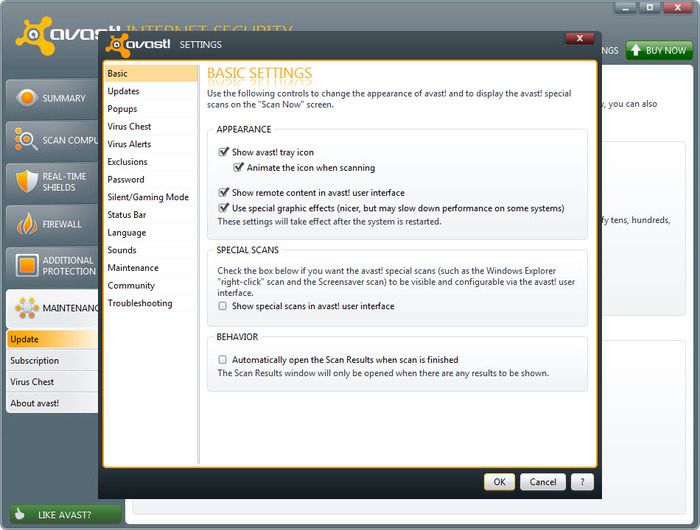Open the Troubleshooting settings page
The image size is (700, 530).
(139, 303)
